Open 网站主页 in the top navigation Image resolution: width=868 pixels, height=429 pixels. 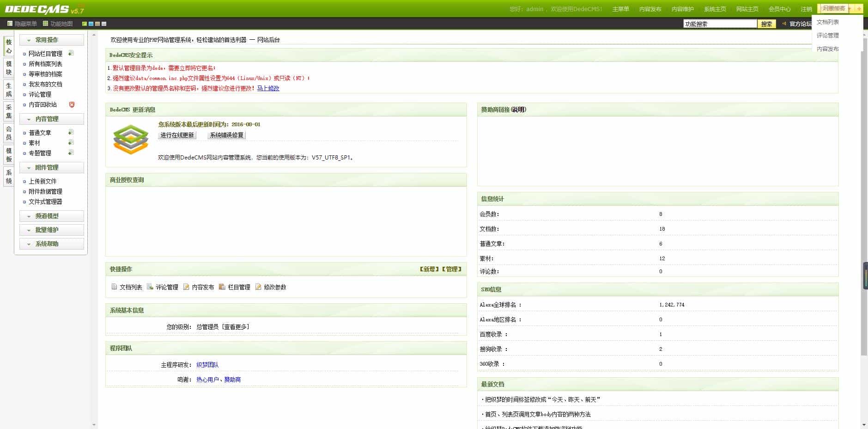click(x=747, y=9)
